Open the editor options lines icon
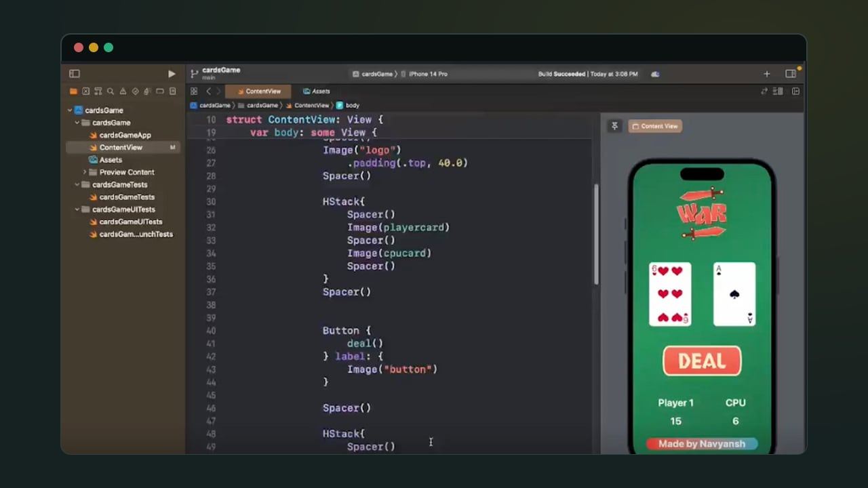This screenshot has width=868, height=488. tap(778, 91)
